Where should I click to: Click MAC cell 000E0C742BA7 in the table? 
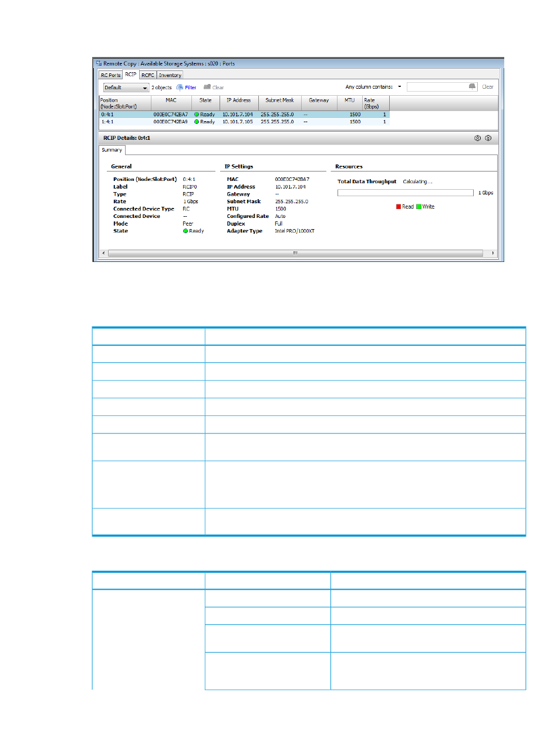171,115
